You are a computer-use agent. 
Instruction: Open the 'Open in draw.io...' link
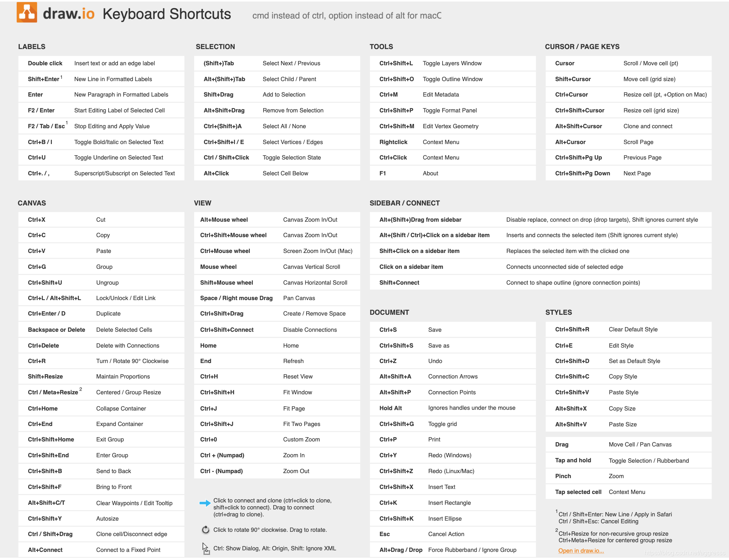[581, 551]
